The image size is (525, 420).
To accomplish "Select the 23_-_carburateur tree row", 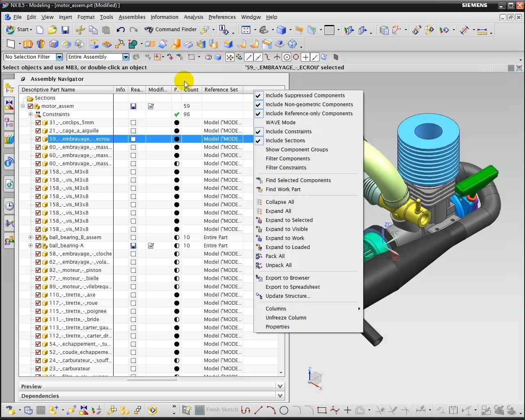I will tap(70, 369).
